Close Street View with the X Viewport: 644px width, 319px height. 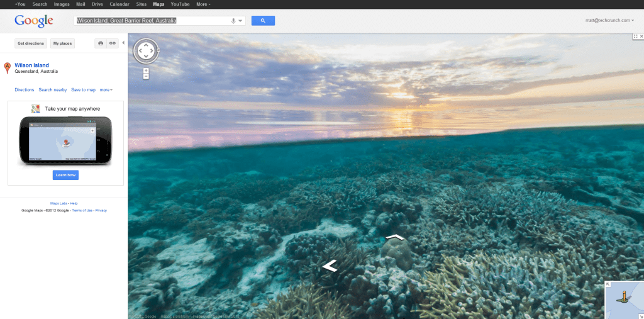(x=641, y=36)
